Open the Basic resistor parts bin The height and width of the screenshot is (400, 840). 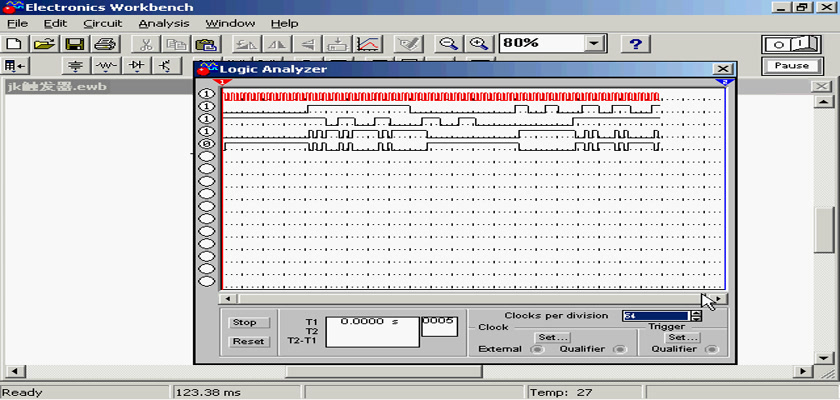[x=107, y=66]
